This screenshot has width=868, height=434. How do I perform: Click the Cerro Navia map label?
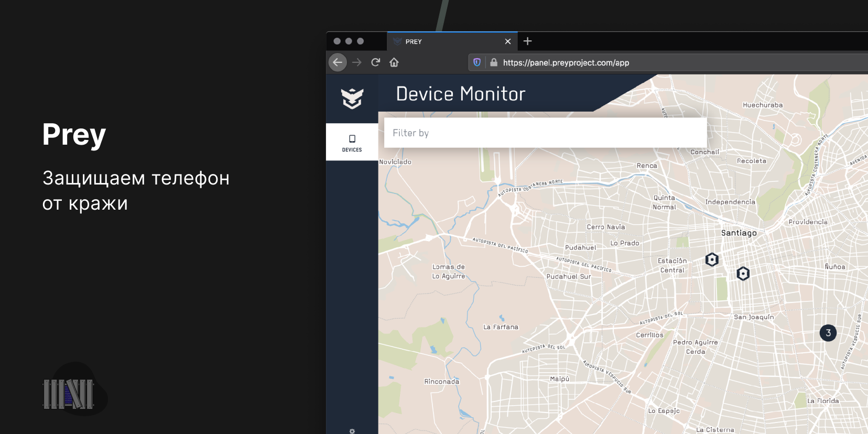click(606, 227)
